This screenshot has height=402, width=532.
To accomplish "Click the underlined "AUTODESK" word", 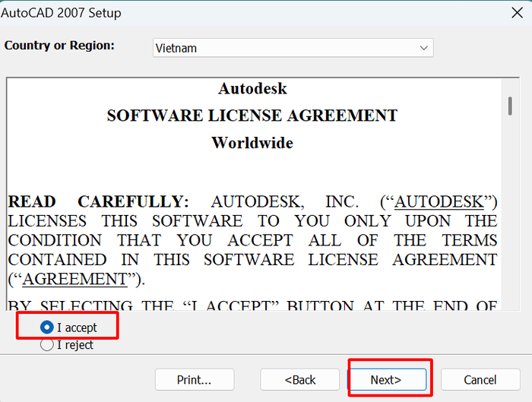I will click(x=439, y=201).
